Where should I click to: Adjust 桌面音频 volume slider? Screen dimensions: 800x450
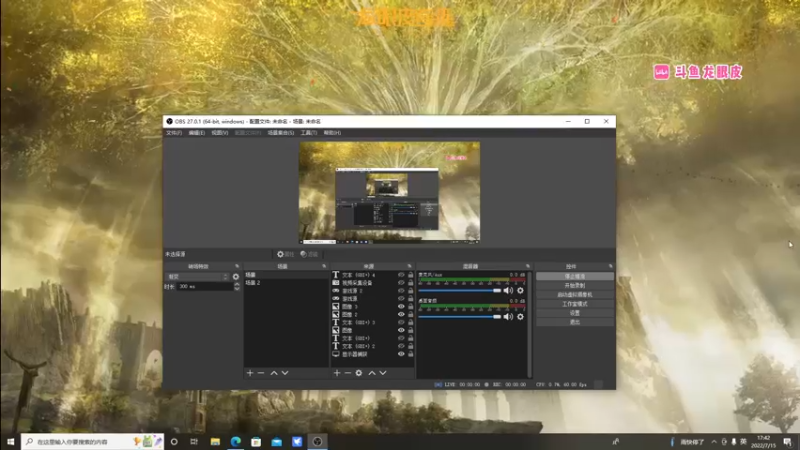(x=460, y=317)
